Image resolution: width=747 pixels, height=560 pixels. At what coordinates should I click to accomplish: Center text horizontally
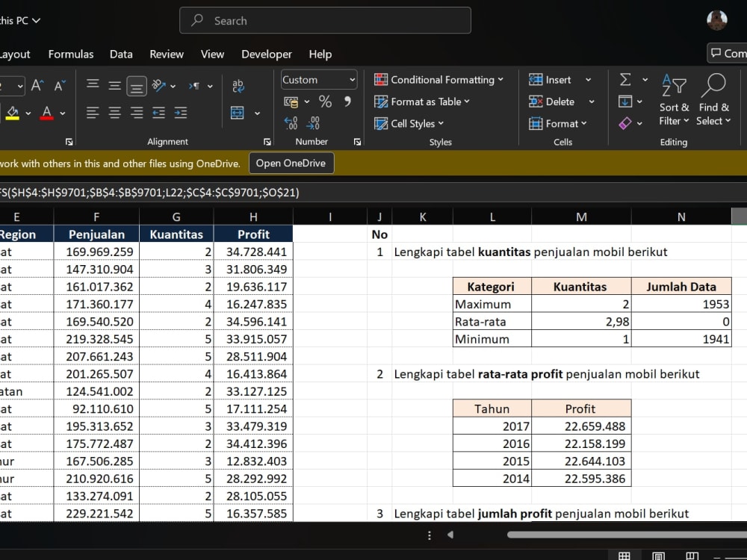tap(114, 113)
